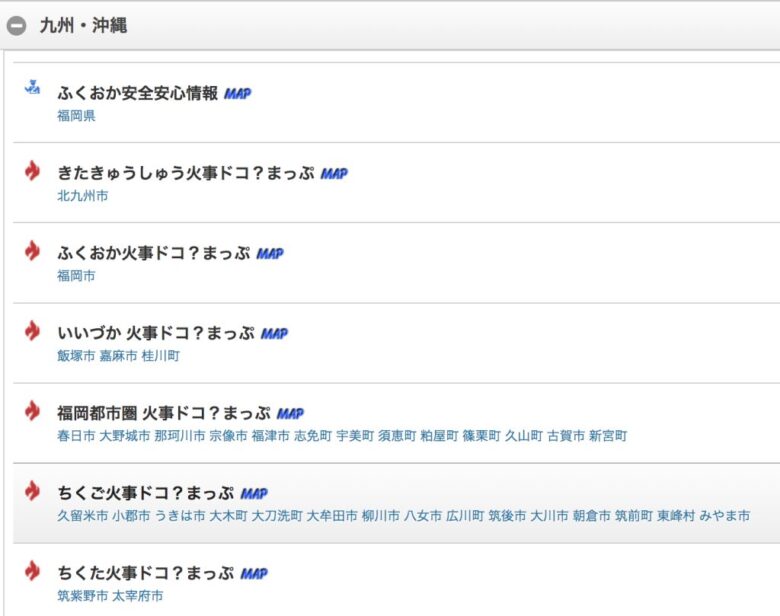Choose 那珂川市 area link
This screenshot has height=616, width=780.
180,436
